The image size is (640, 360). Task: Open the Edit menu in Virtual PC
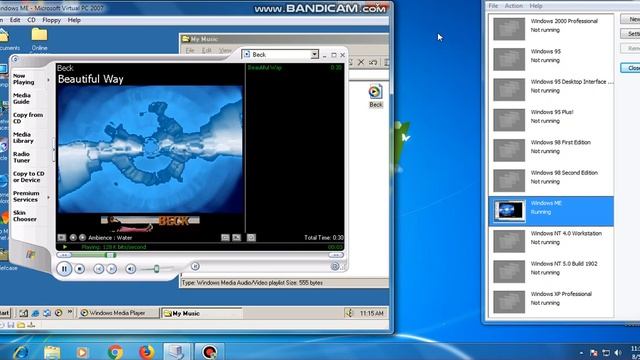15,20
